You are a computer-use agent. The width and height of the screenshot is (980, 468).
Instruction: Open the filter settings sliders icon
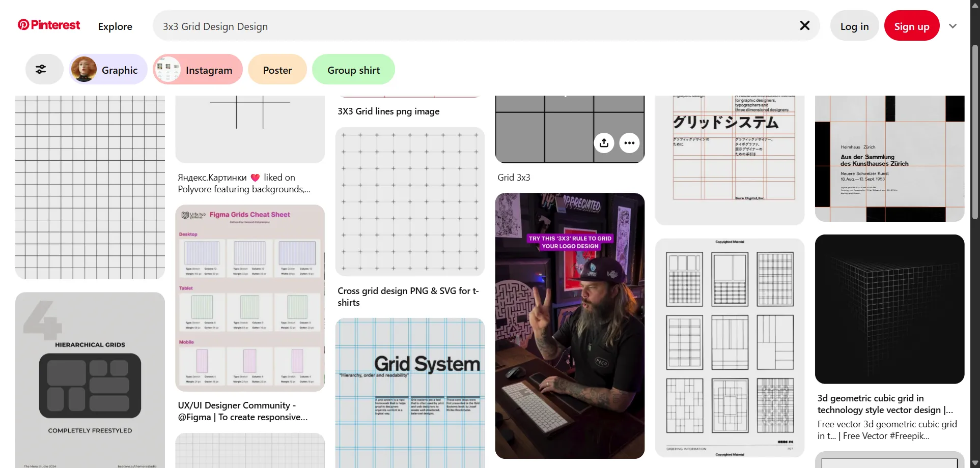tap(41, 69)
